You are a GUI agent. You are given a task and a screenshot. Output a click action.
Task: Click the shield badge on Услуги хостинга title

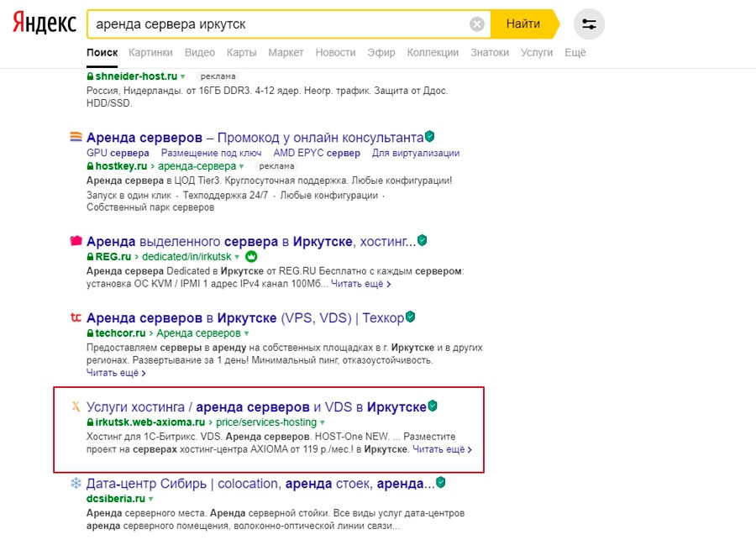433,406
